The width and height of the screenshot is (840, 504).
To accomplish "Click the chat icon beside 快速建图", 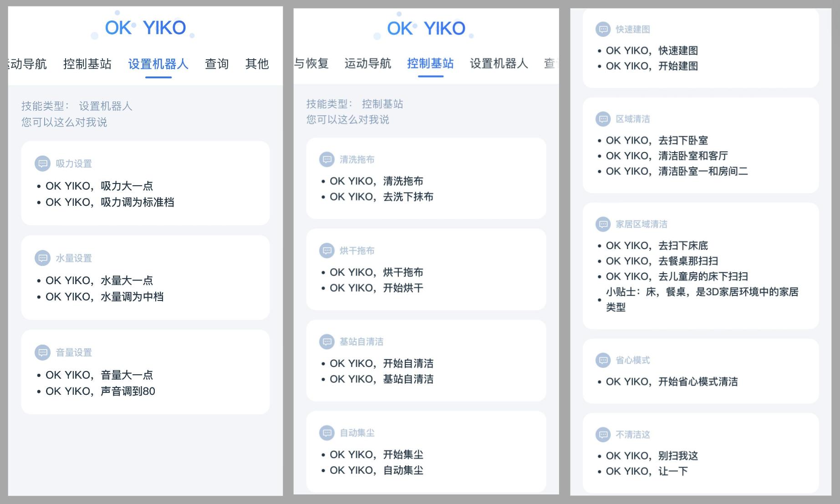I will point(603,29).
